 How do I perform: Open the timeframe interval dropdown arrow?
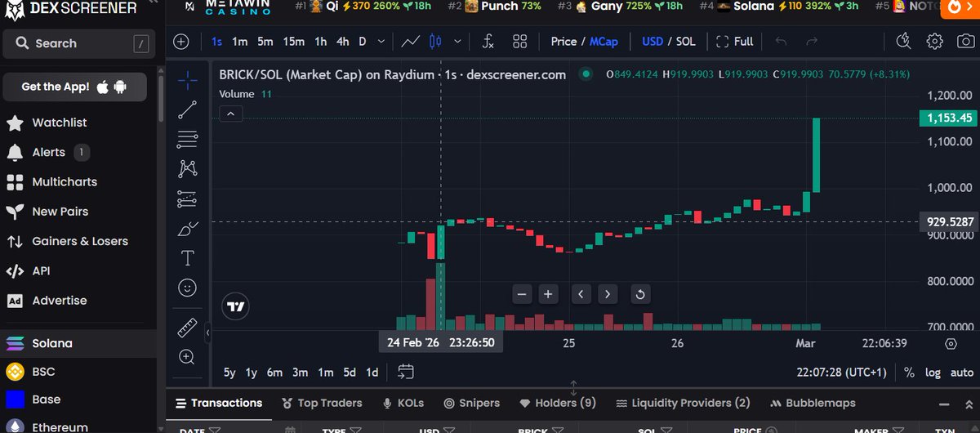[x=380, y=41]
